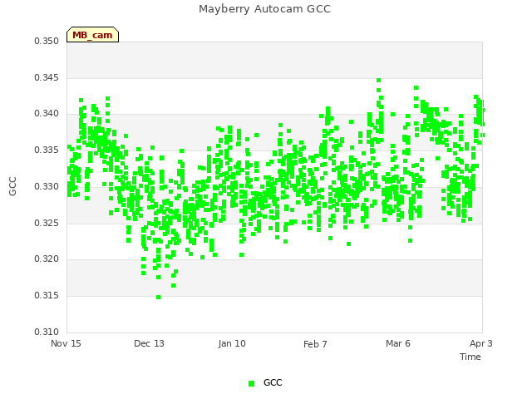Click the 0.345 y-axis value

(x=47, y=77)
